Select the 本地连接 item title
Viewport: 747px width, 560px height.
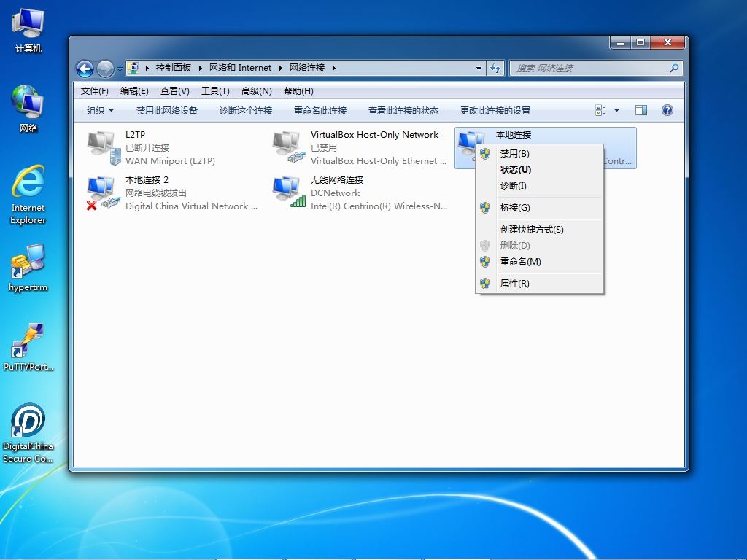click(x=514, y=135)
